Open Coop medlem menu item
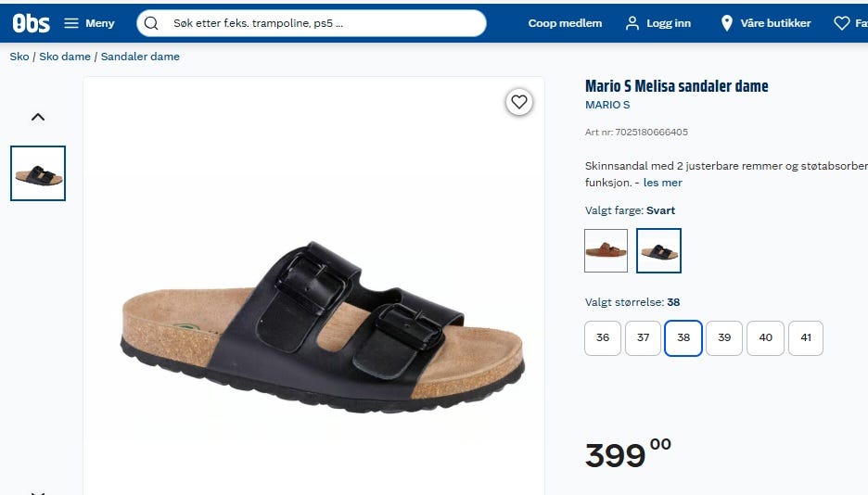 565,23
